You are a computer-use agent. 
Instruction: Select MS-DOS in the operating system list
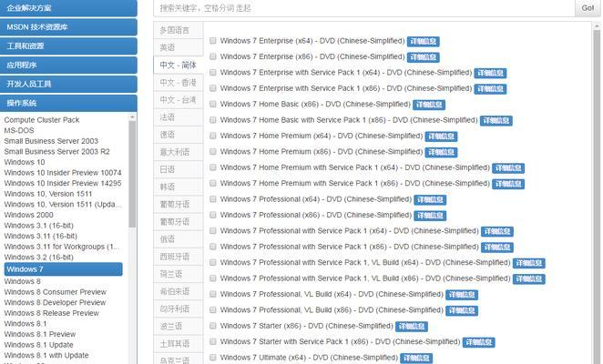tap(19, 130)
